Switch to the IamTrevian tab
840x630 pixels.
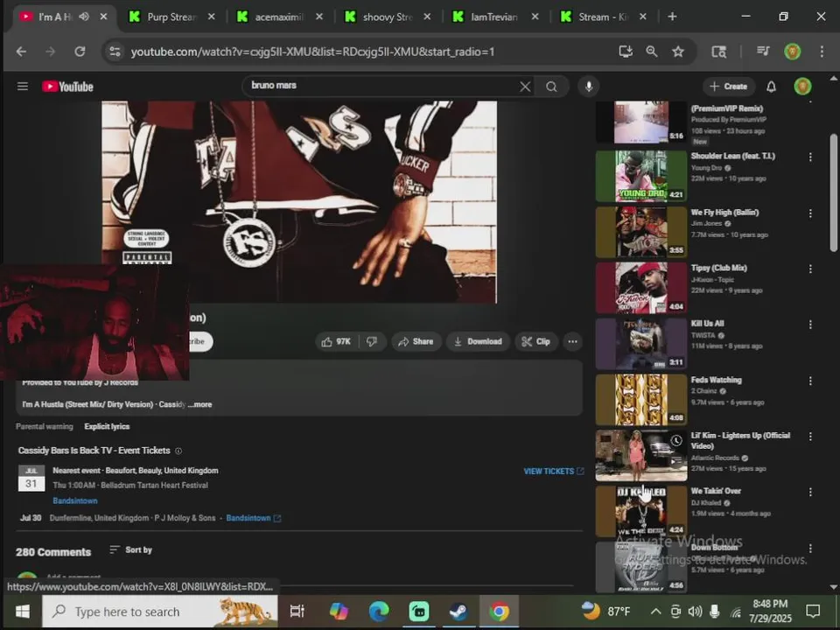pyautogui.click(x=493, y=17)
